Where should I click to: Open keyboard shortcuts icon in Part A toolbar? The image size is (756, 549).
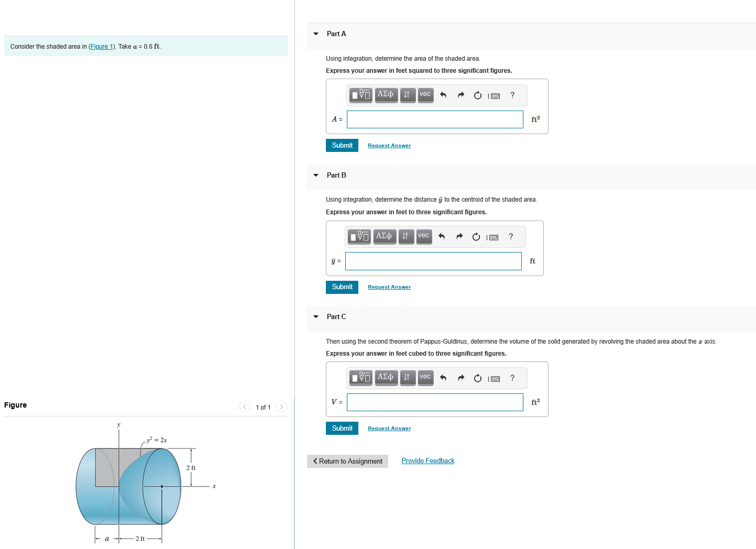point(495,95)
